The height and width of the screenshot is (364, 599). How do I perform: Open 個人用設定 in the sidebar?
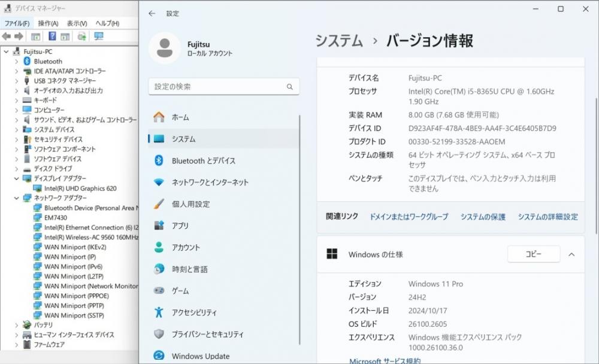click(x=223, y=204)
